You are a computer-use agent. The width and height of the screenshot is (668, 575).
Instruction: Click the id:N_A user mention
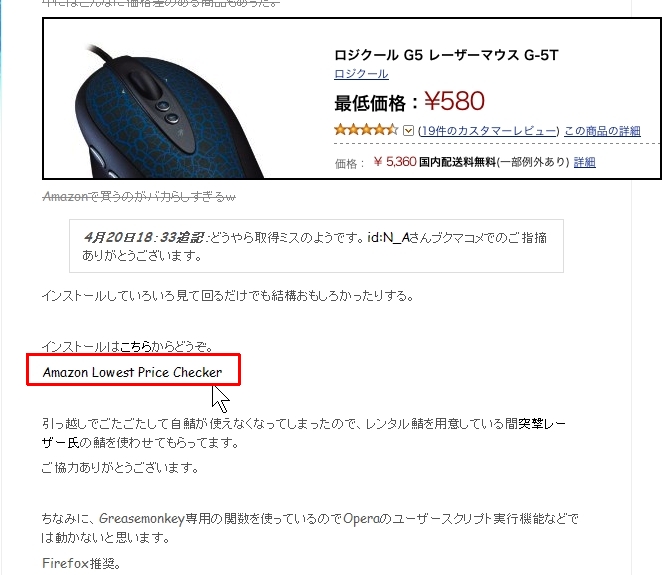click(388, 237)
